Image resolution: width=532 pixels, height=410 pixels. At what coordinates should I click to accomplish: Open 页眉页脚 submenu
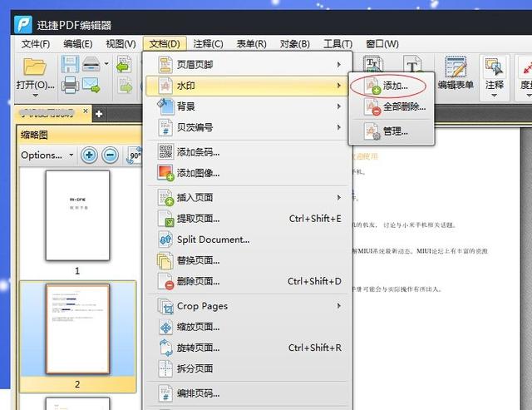(x=247, y=65)
